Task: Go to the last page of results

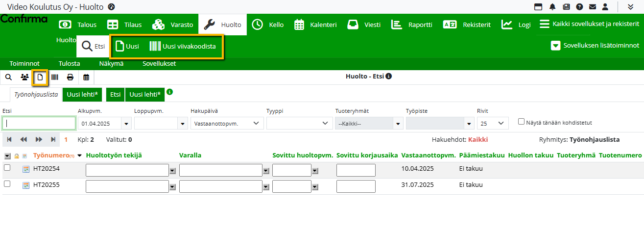Action: pos(53,140)
